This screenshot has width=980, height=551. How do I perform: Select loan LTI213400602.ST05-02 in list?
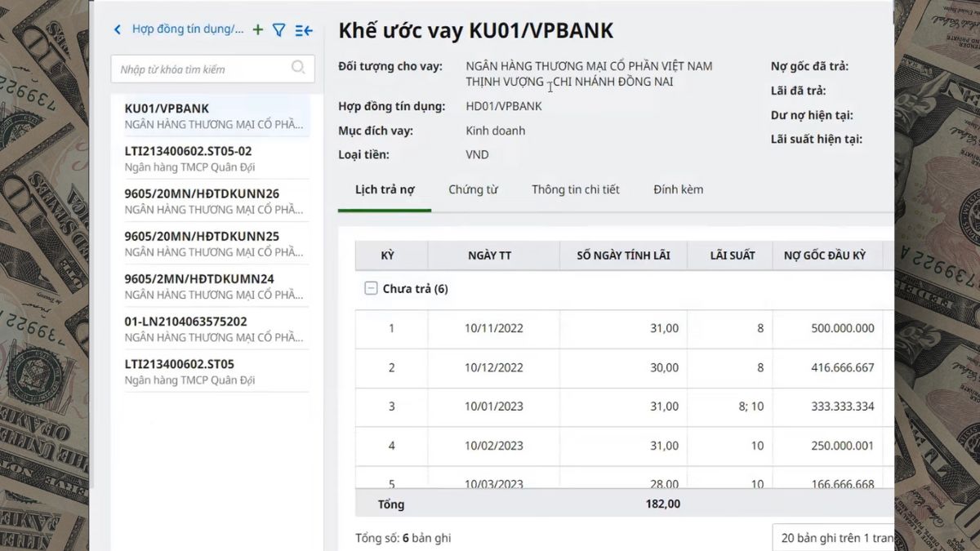211,158
